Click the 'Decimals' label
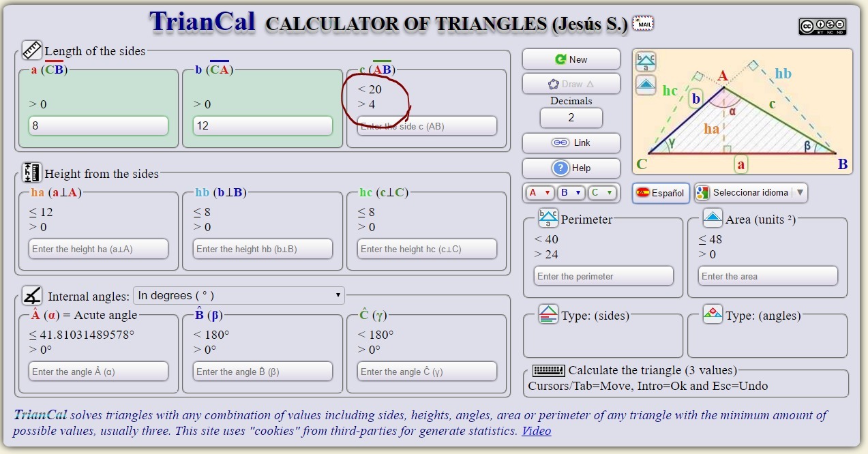This screenshot has height=454, width=868. pos(571,101)
